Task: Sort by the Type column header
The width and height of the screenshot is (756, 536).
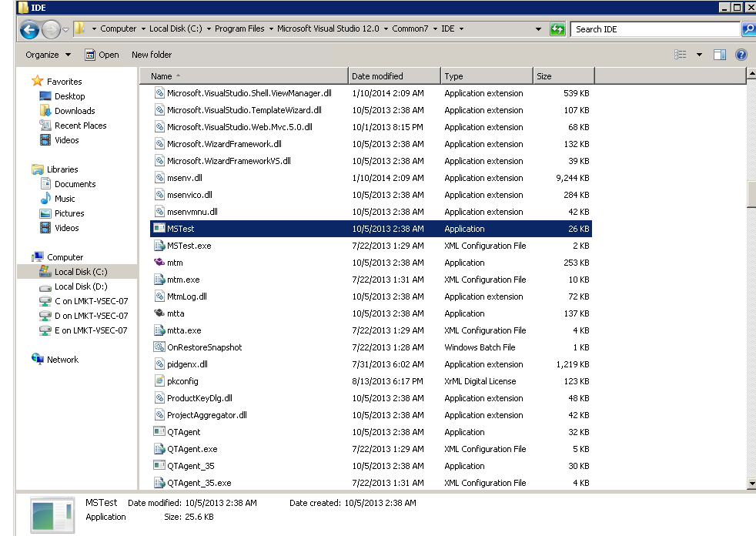Action: coord(487,76)
